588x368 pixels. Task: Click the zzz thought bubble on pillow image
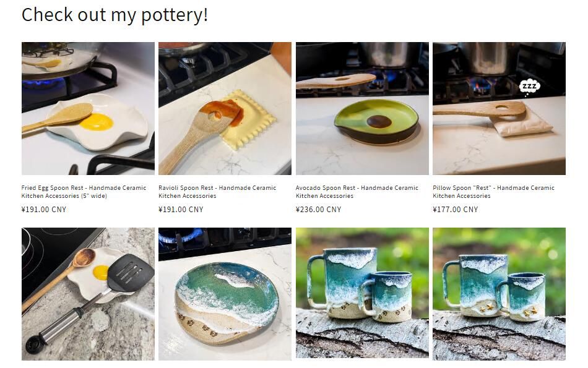coord(529,87)
